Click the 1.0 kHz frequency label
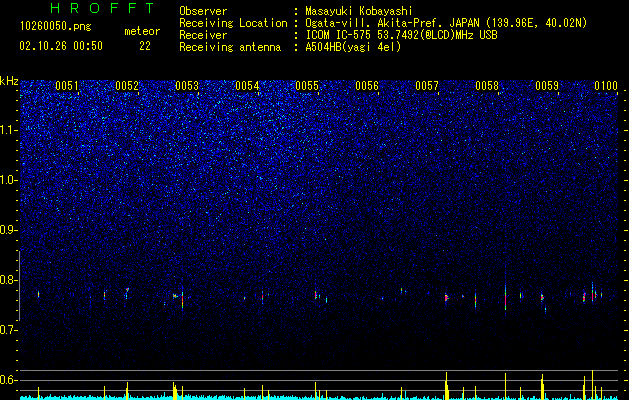Image resolution: width=629 pixels, height=400 pixels. point(9,180)
